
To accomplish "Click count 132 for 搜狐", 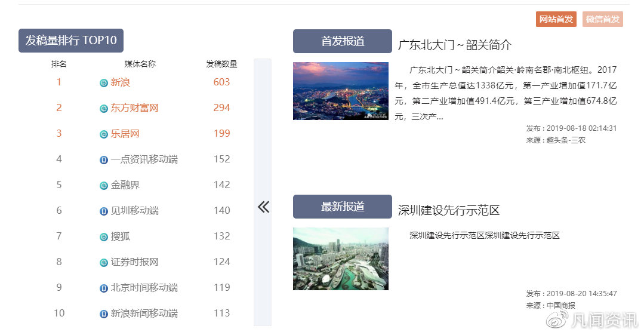I will (222, 236).
